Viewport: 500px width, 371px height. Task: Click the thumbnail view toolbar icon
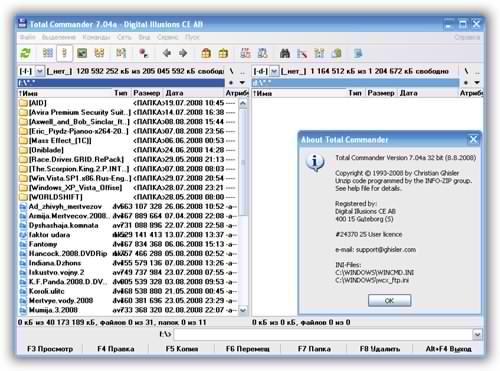pyautogui.click(x=82, y=53)
